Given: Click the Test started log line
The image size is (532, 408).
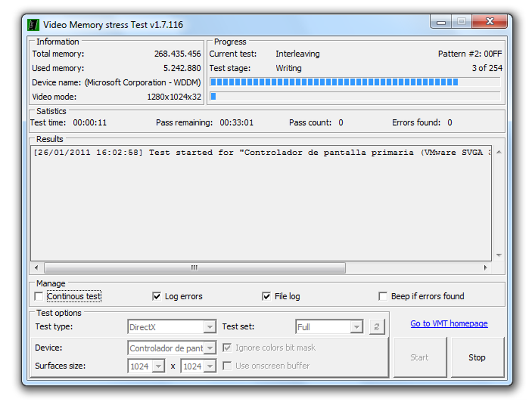Looking at the screenshot, I should [262, 153].
